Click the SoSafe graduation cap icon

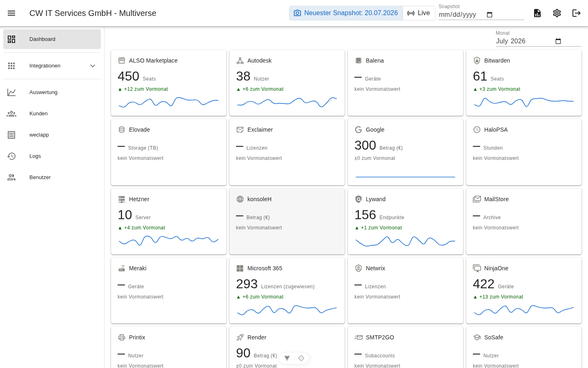pos(477,337)
